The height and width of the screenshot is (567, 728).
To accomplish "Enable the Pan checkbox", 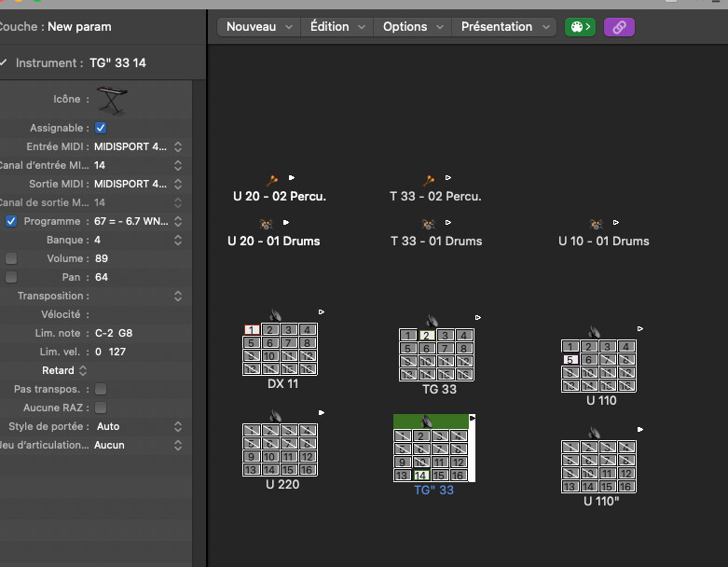I will click(x=11, y=277).
